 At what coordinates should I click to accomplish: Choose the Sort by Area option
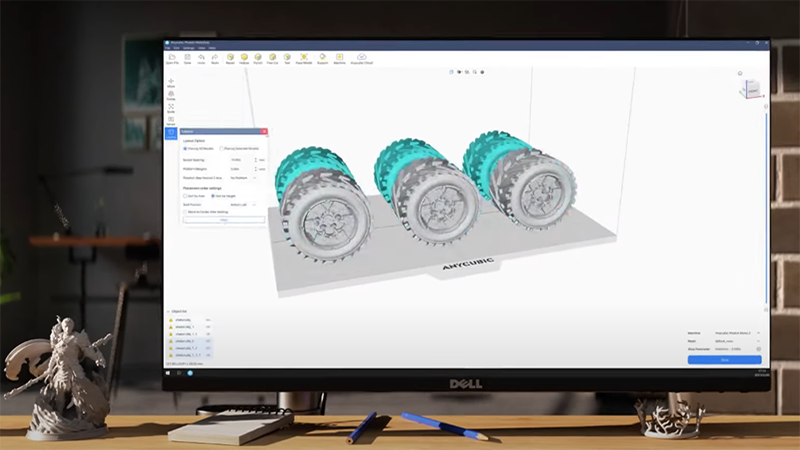click(x=185, y=196)
